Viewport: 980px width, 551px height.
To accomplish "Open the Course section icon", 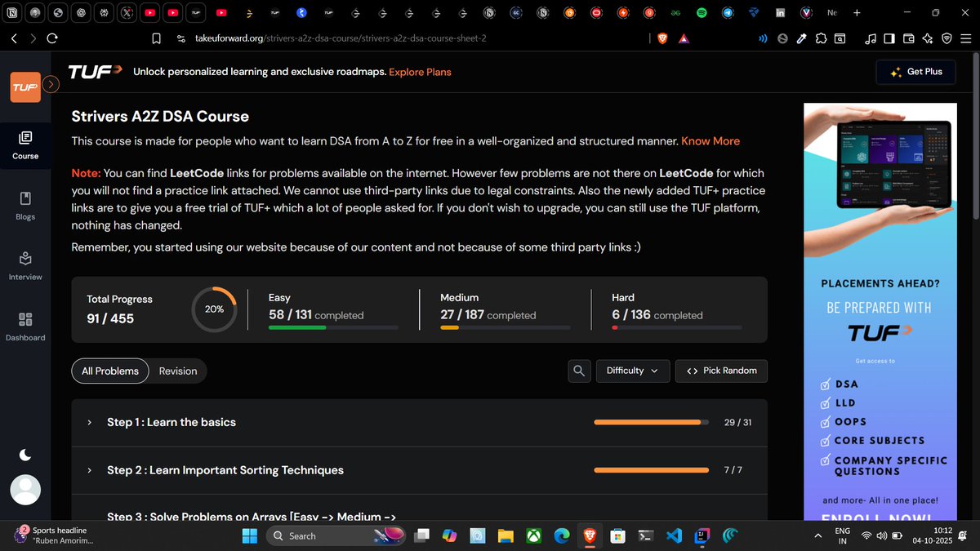I will point(25,137).
